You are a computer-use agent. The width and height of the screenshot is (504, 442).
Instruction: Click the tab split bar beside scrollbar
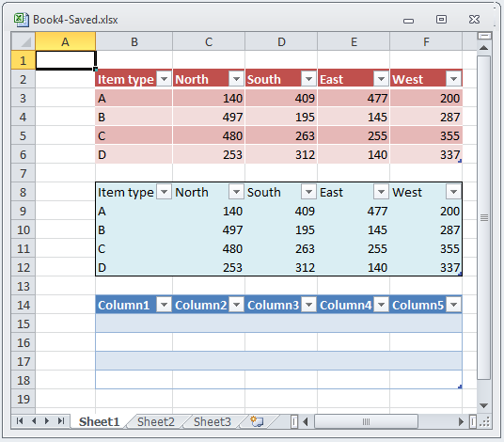(x=294, y=421)
